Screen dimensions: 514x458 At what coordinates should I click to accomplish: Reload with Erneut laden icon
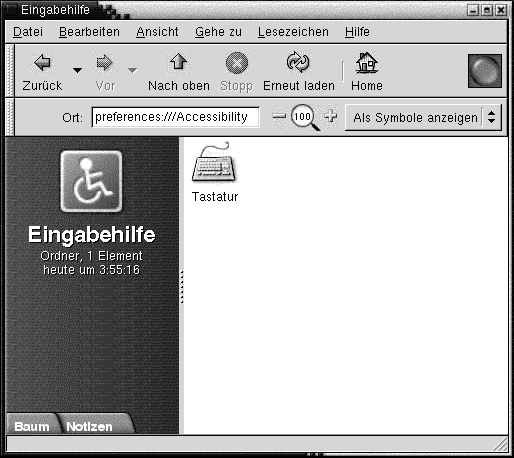coord(298,62)
